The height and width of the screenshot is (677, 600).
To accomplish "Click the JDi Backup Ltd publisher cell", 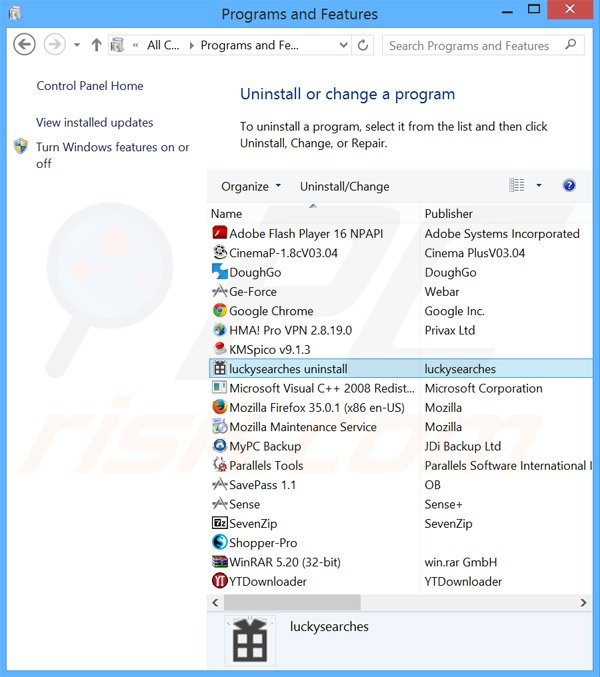I will click(x=463, y=446).
